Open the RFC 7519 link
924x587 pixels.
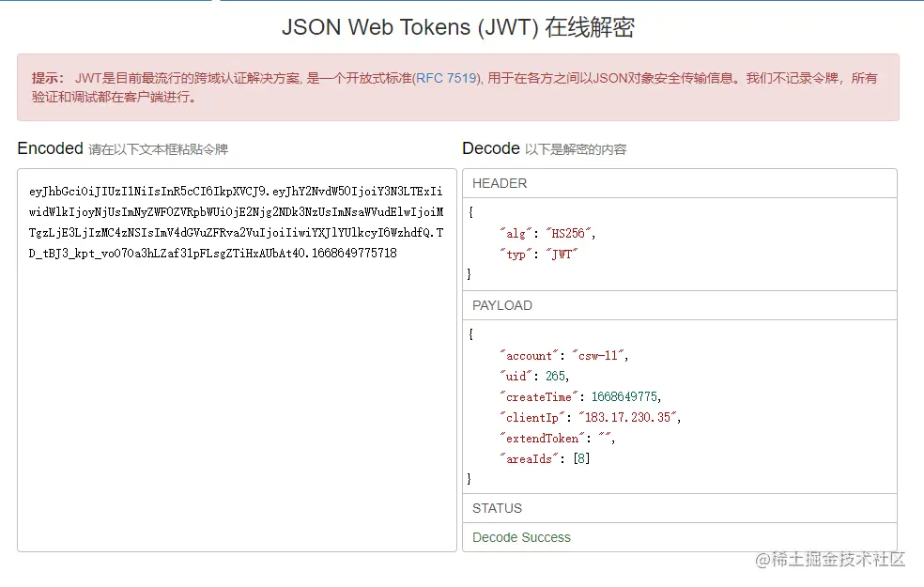tap(447, 78)
